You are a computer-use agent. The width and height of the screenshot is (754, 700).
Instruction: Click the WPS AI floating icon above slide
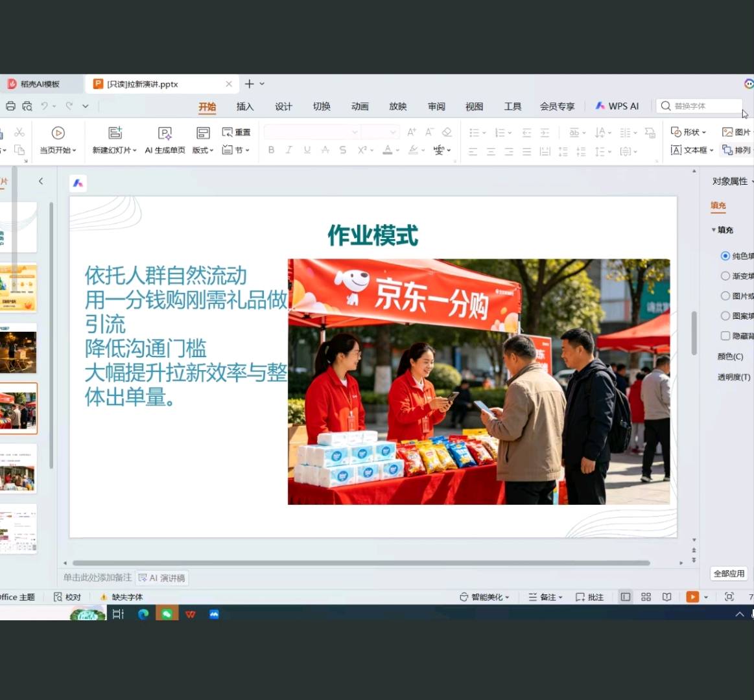pos(78,183)
